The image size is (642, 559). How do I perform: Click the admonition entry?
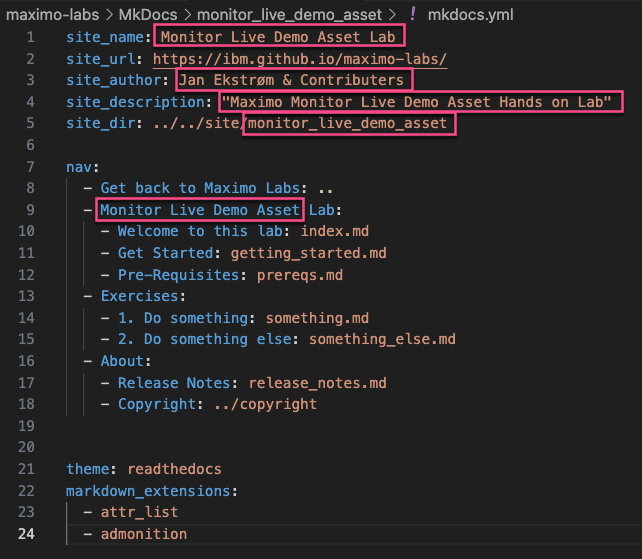point(144,534)
